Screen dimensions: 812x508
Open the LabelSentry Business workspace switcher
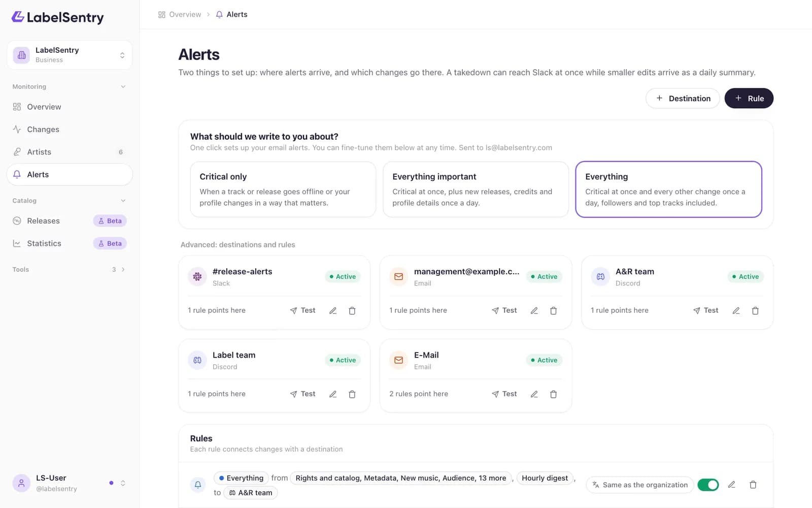70,55
